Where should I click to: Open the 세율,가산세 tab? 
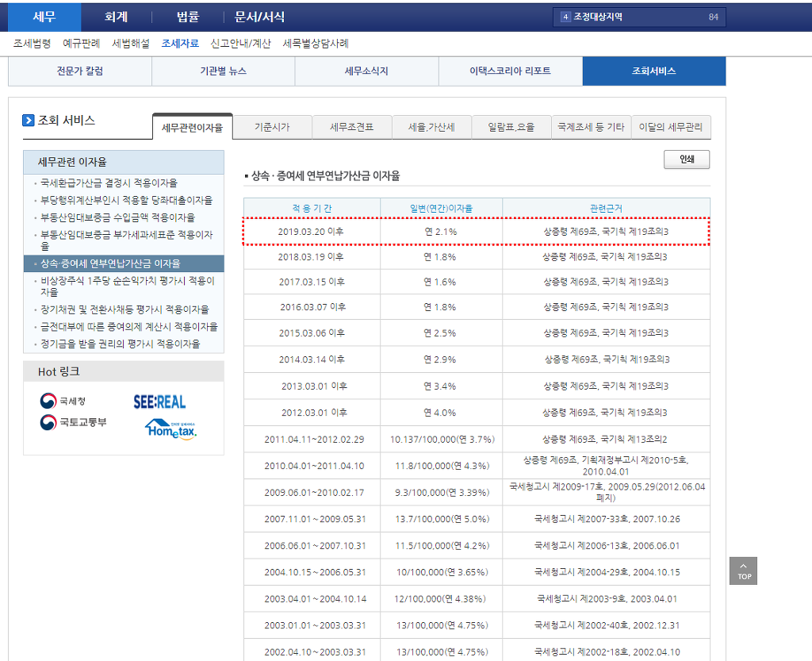(x=431, y=127)
